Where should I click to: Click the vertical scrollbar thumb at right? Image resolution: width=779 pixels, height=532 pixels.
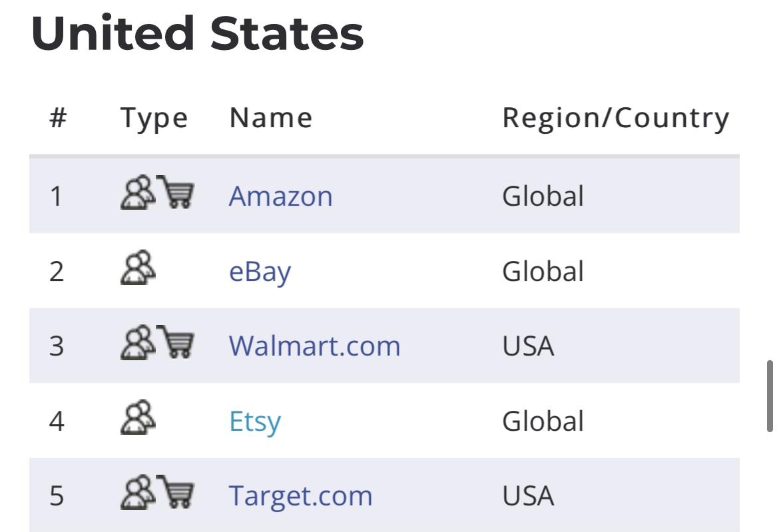(x=770, y=396)
